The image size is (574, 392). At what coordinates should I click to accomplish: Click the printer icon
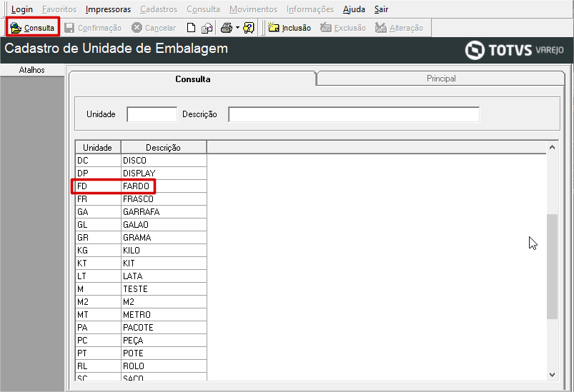pos(227,28)
